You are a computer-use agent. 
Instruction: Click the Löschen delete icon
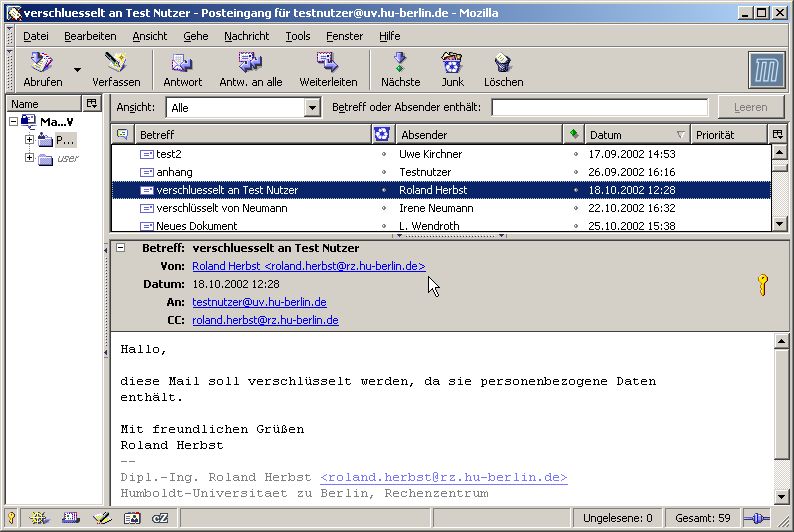point(503,65)
